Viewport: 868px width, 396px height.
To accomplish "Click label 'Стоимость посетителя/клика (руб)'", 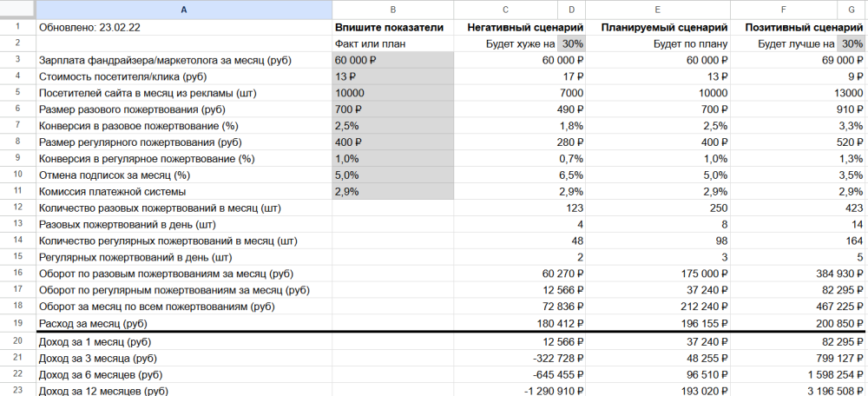I will (x=122, y=76).
